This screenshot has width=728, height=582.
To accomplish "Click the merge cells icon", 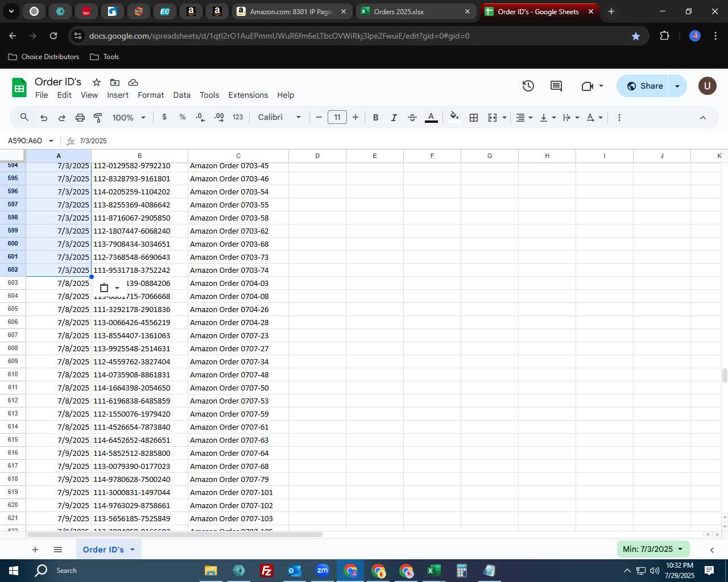I will (493, 117).
